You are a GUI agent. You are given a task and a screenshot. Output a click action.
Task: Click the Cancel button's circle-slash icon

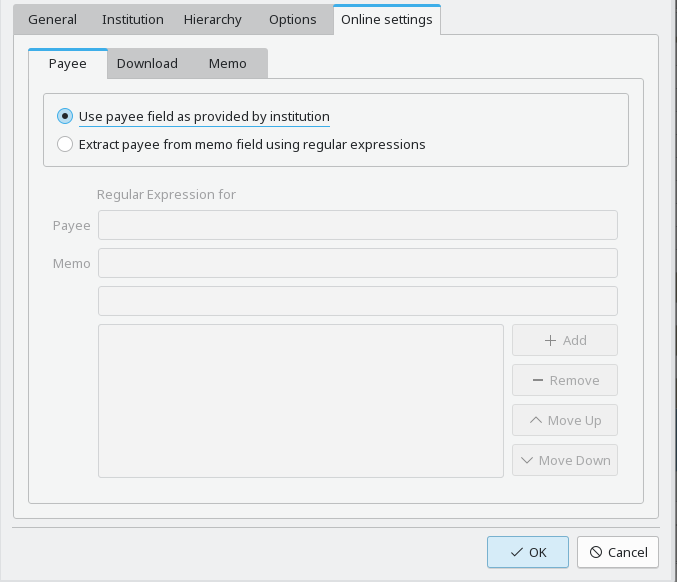point(595,552)
